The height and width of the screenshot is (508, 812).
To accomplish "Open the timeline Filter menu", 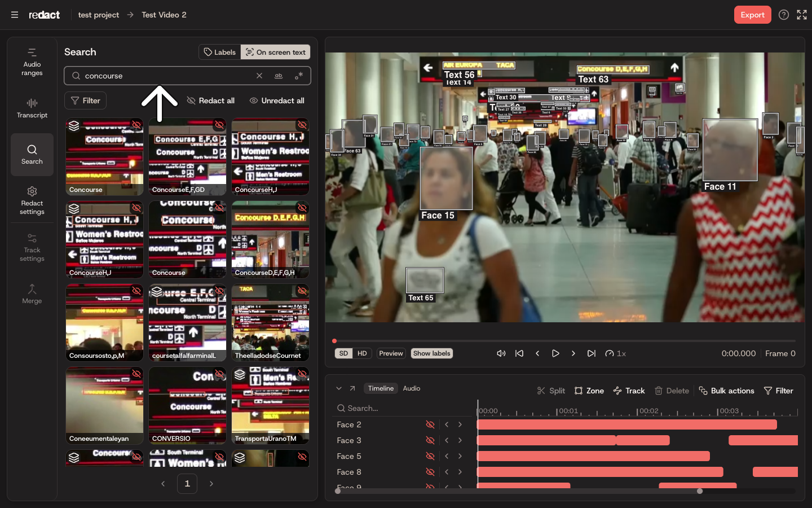I will 778,391.
